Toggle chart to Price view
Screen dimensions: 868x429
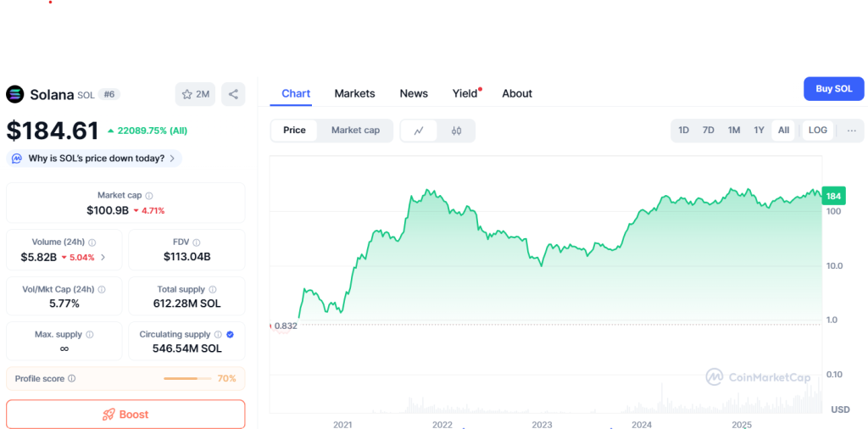point(294,131)
